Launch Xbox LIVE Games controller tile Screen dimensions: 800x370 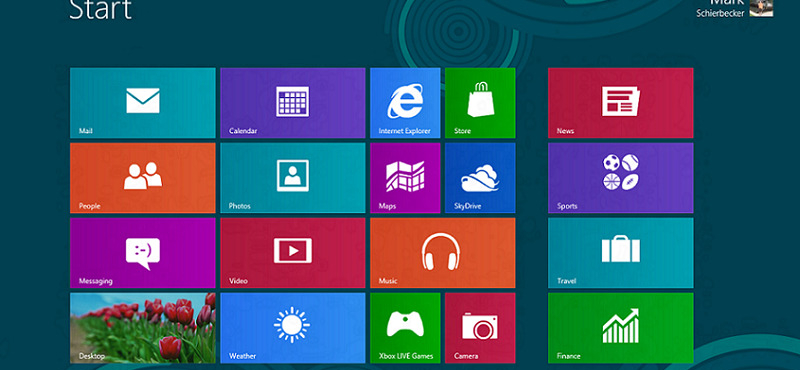point(405,328)
